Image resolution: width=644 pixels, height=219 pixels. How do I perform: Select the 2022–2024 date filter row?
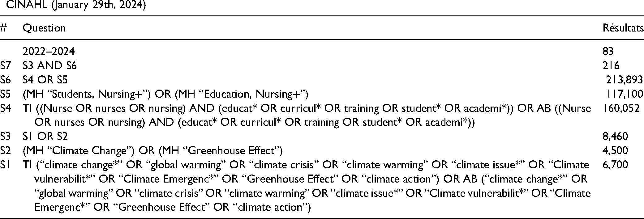pyautogui.click(x=49, y=51)
